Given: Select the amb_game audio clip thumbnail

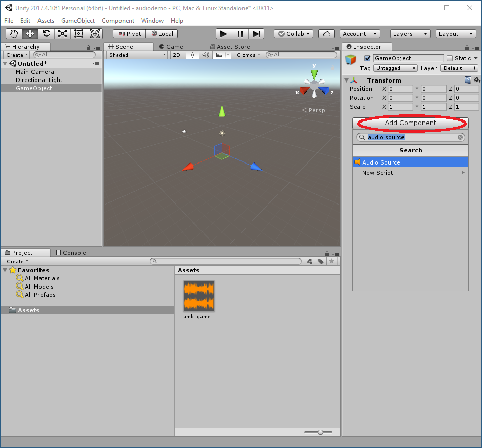Looking at the screenshot, I should (199, 296).
